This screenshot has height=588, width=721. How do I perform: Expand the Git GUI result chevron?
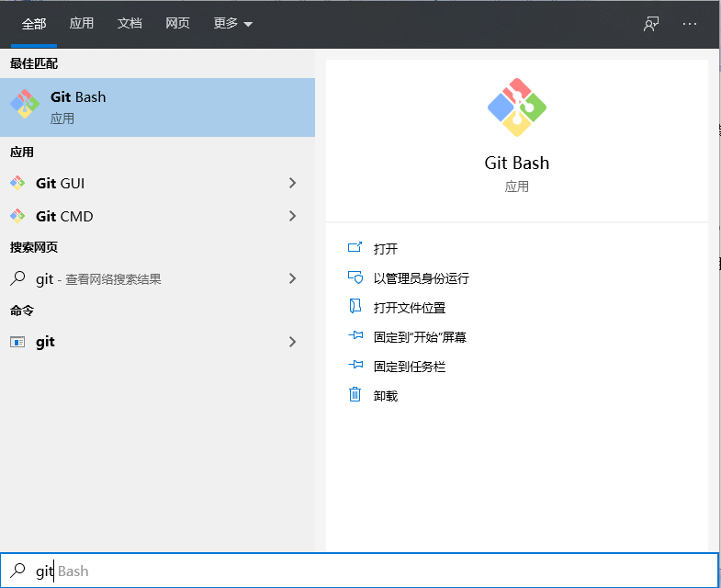point(293,183)
